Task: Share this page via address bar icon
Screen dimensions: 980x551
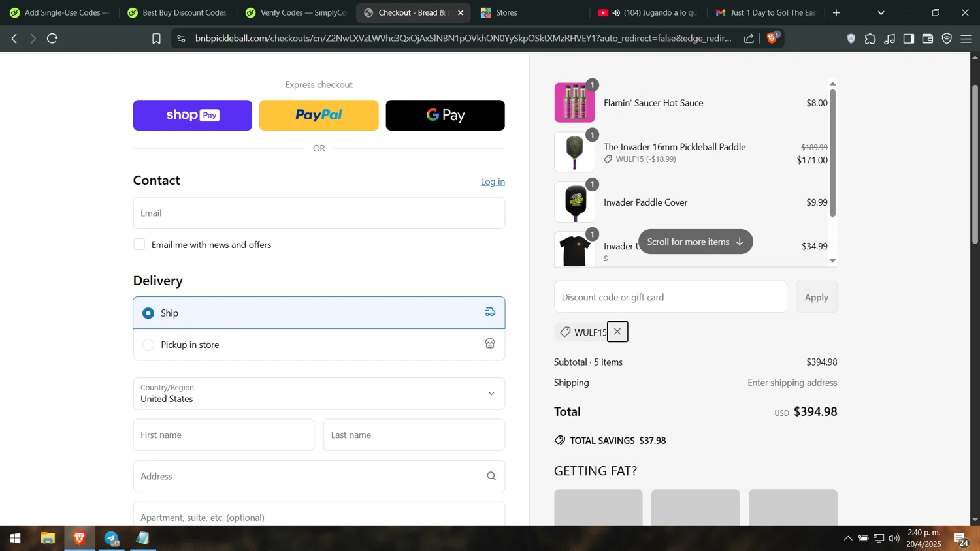Action: pos(749,39)
